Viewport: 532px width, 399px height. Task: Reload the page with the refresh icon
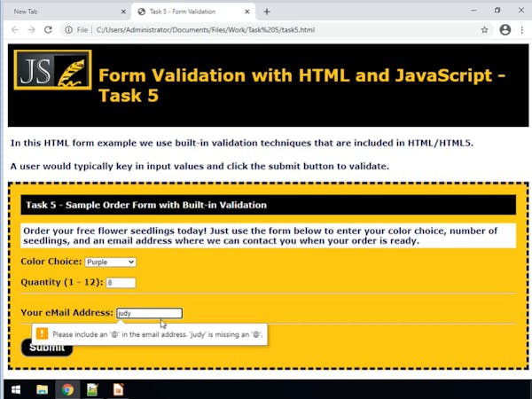point(48,30)
